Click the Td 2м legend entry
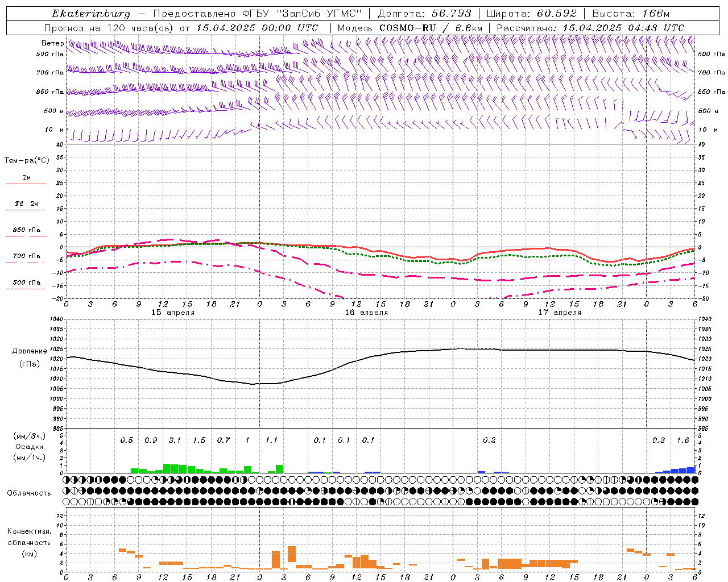The width and height of the screenshot is (728, 582). click(27, 203)
